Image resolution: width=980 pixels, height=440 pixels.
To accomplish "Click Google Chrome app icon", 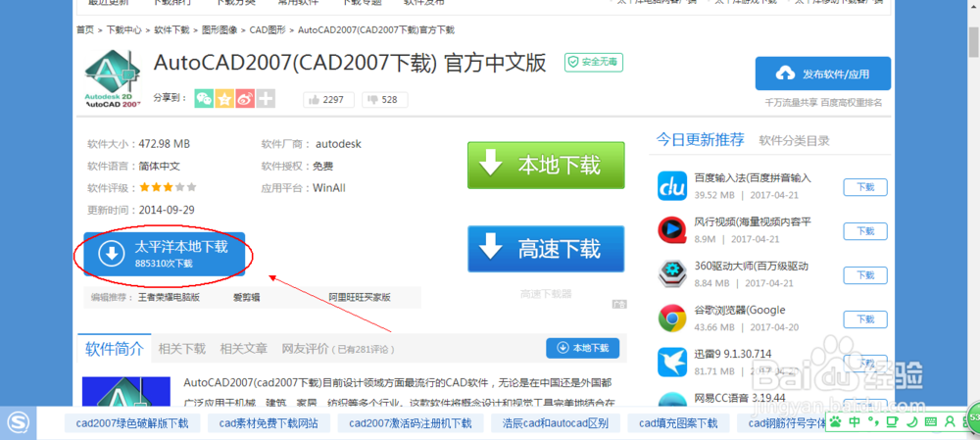I will point(672,318).
